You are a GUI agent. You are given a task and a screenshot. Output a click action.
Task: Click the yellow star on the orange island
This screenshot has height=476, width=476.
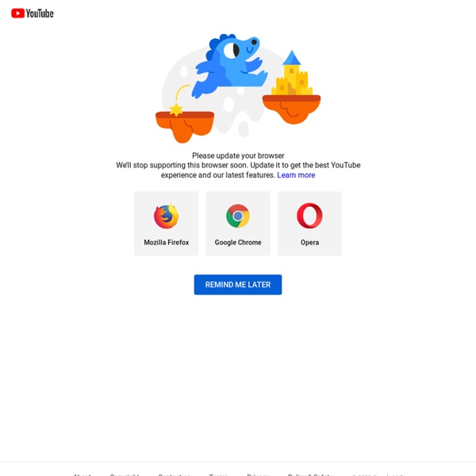(x=176, y=109)
